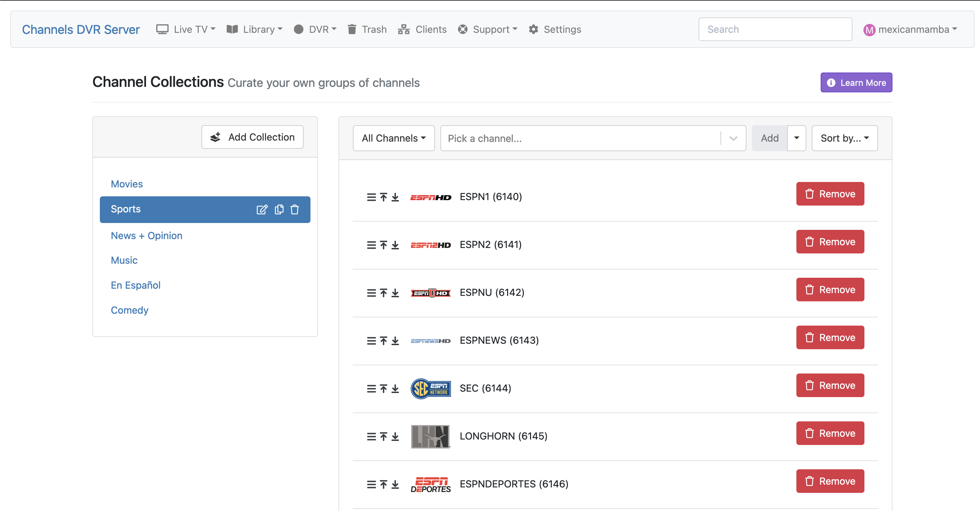Send SEC channel to bottom of list

pyautogui.click(x=395, y=389)
